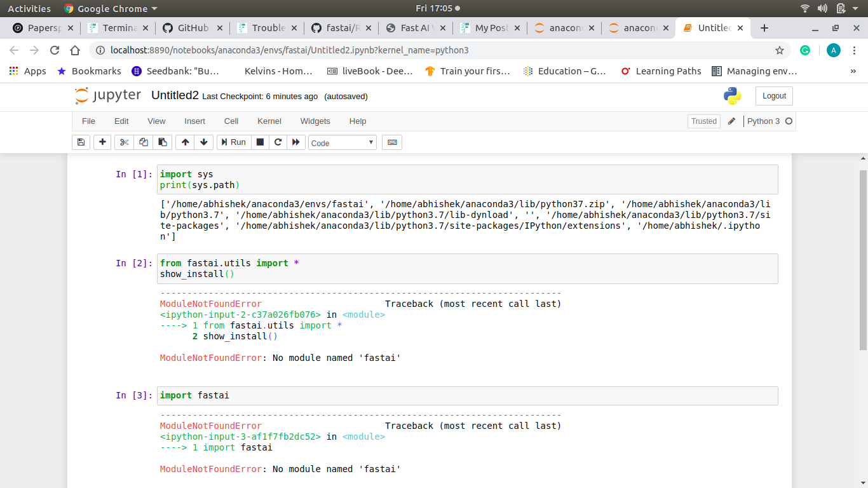Restart the kernel with circular arrow

(278, 142)
